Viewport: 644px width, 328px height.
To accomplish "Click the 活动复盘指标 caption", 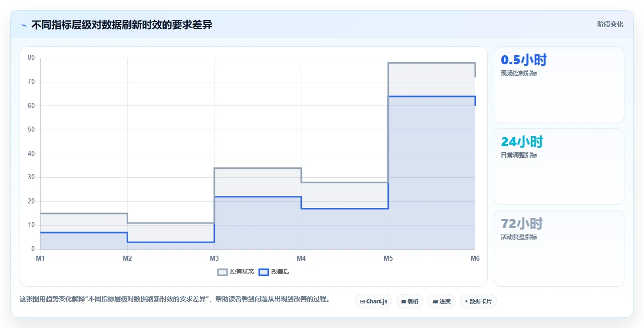I will (519, 237).
